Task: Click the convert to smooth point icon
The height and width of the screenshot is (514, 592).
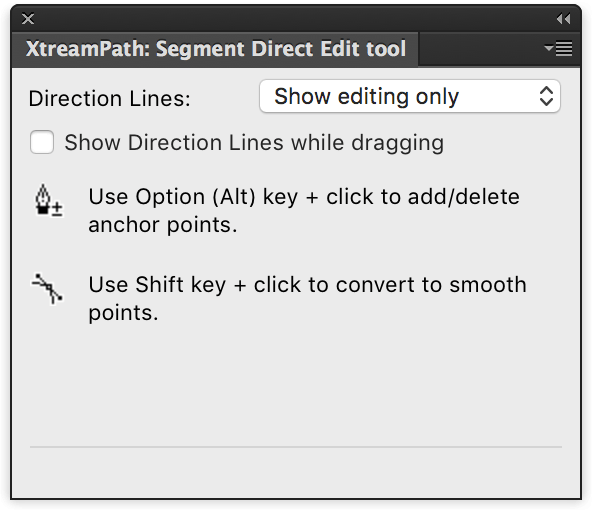Action: 47,289
